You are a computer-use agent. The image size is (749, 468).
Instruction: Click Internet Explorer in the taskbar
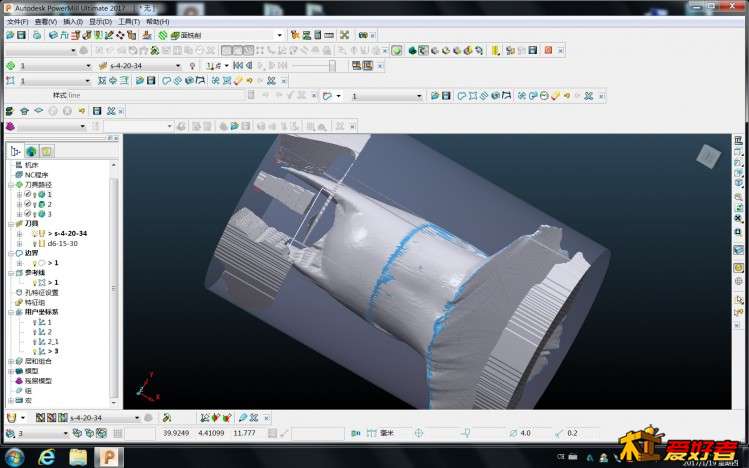coord(46,457)
